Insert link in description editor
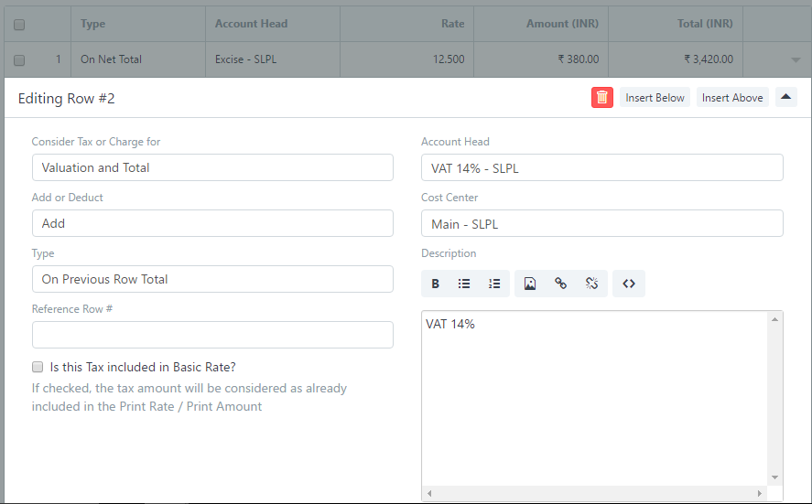This screenshot has width=812, height=504. click(560, 284)
